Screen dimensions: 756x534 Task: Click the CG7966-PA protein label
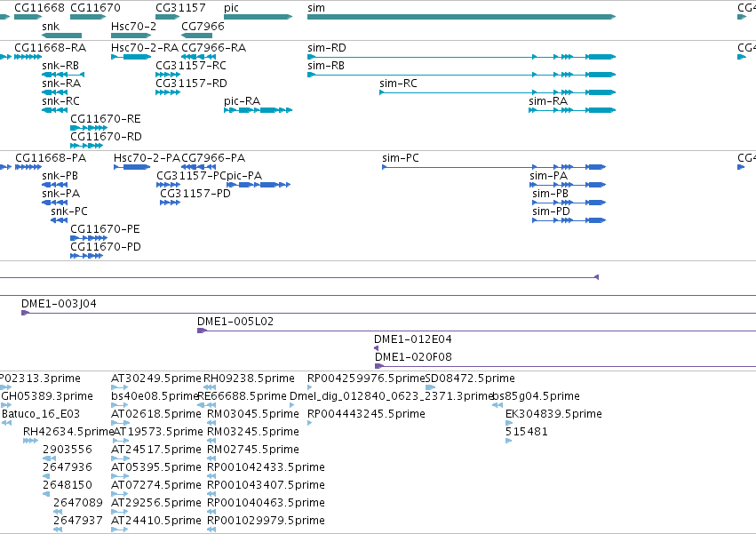[213, 158]
